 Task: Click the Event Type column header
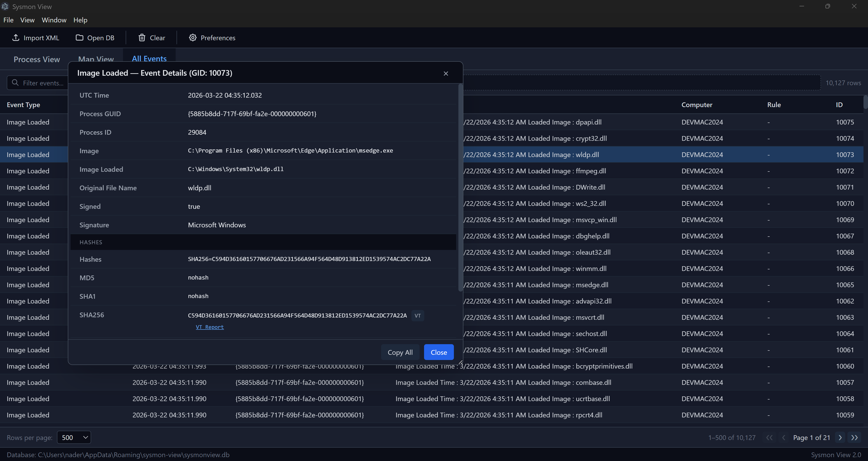[x=23, y=105]
